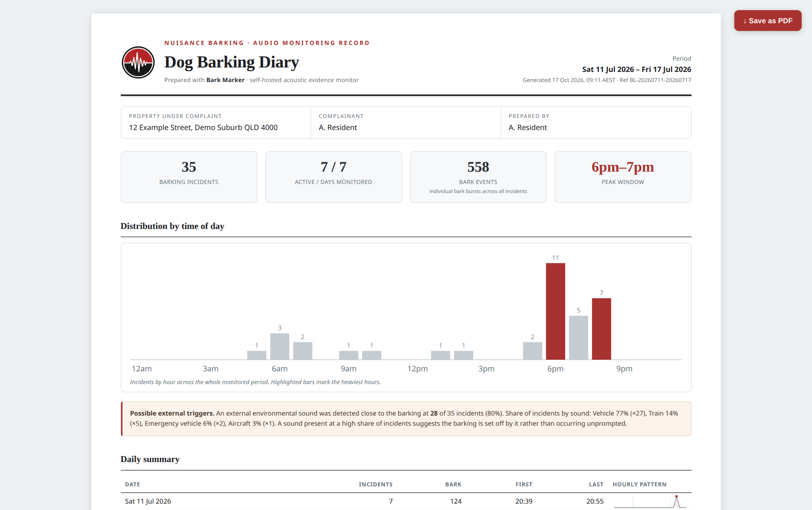Click the FIRST column header
Image resolution: width=812 pixels, height=510 pixels.
[524, 485]
